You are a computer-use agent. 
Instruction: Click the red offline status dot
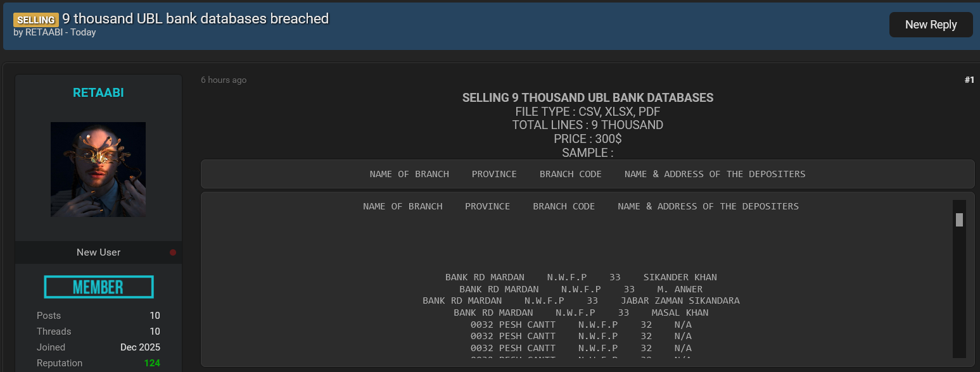pos(173,252)
